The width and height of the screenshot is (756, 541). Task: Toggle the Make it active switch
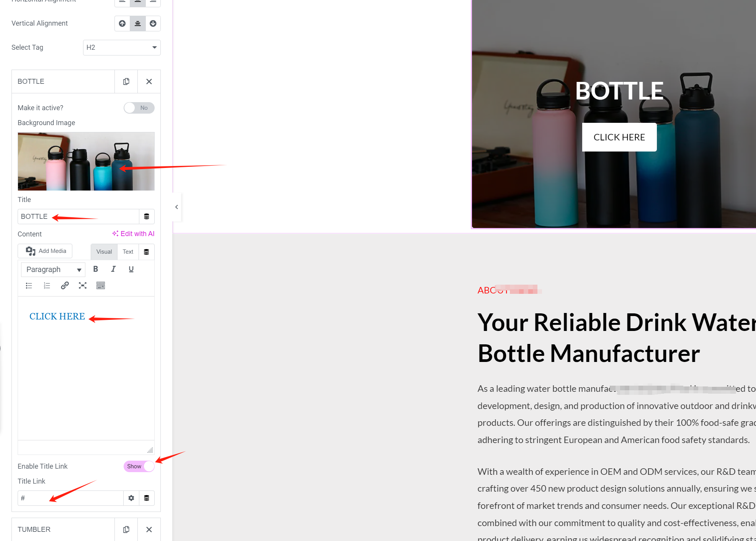pos(139,108)
